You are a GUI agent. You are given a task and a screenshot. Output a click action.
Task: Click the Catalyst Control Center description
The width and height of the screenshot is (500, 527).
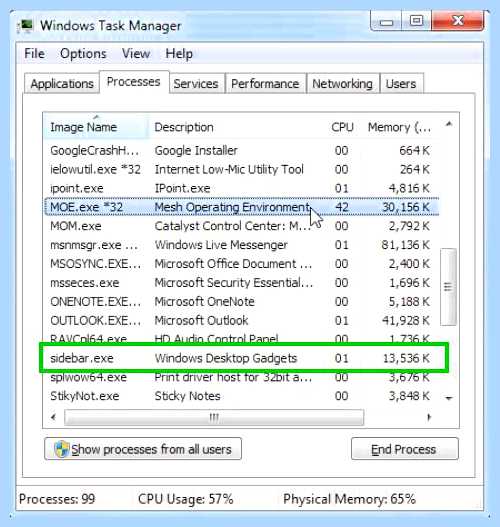(x=233, y=226)
